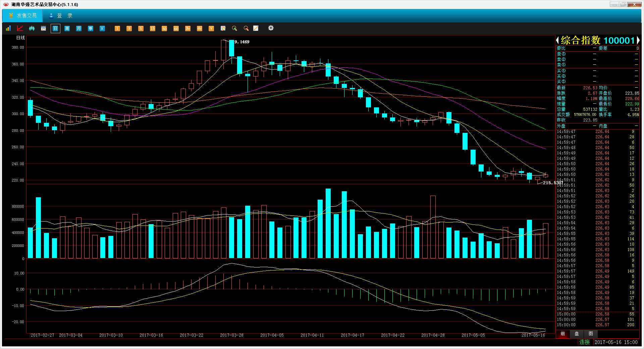This screenshot has height=349, width=644.
Task: Click the calendar edit icon after Y
Action: click(x=223, y=29)
